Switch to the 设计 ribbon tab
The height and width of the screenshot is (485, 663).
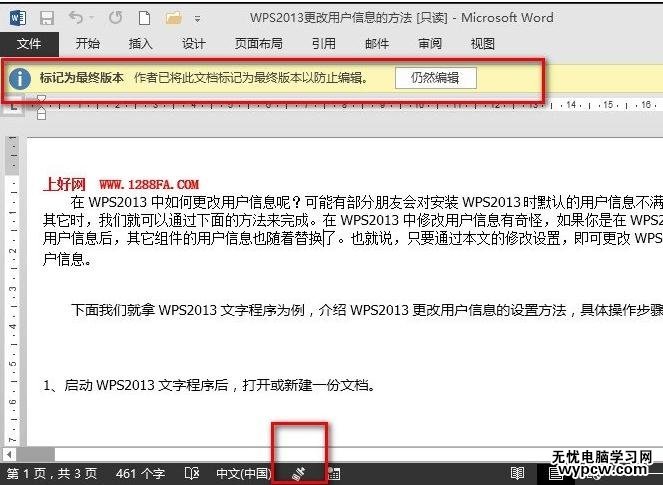click(x=193, y=44)
